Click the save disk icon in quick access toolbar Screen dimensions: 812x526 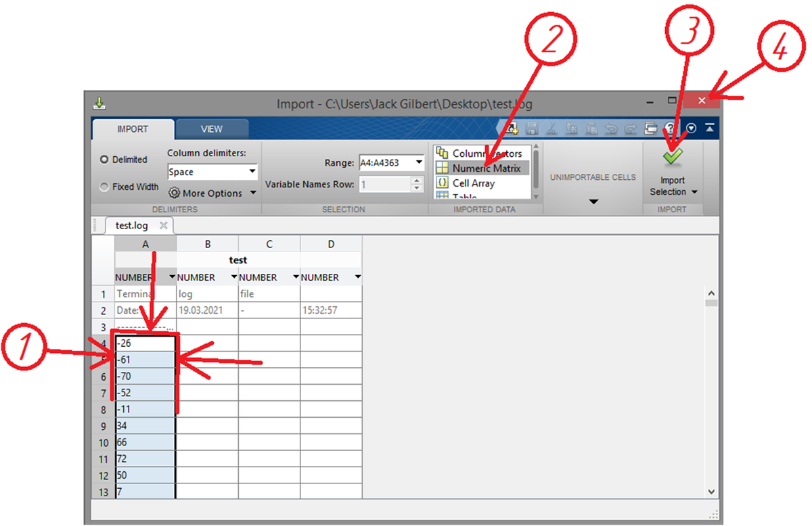point(532,128)
